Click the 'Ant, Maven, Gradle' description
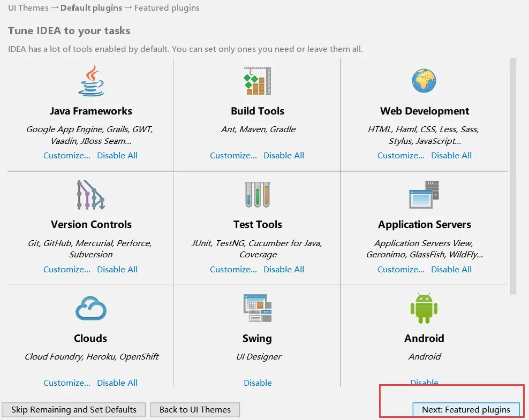This screenshot has height=420, width=529. point(258,129)
